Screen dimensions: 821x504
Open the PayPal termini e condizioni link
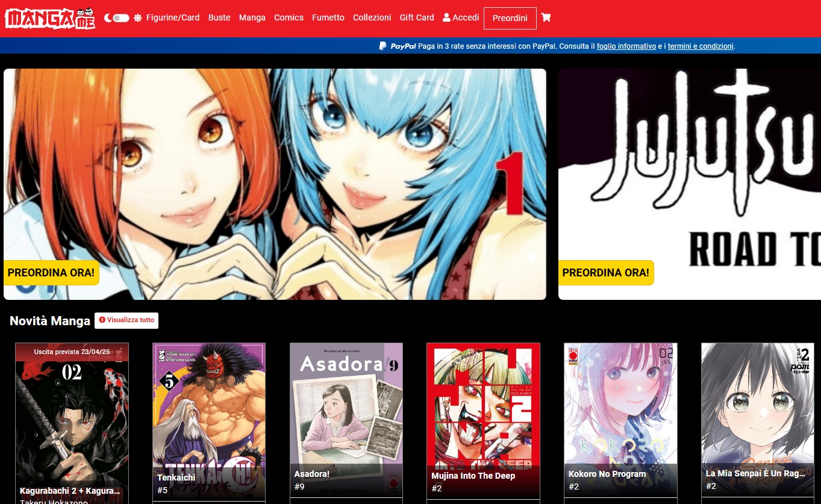tap(701, 46)
